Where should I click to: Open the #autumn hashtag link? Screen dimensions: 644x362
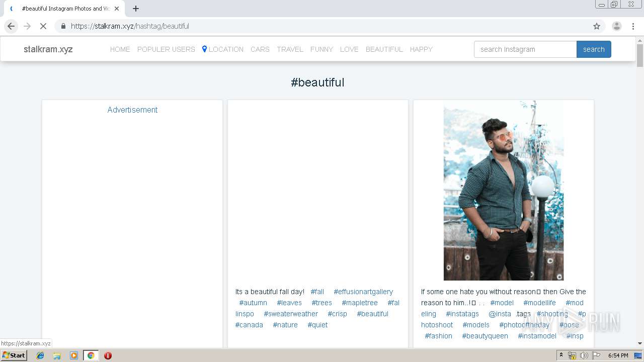(x=253, y=303)
